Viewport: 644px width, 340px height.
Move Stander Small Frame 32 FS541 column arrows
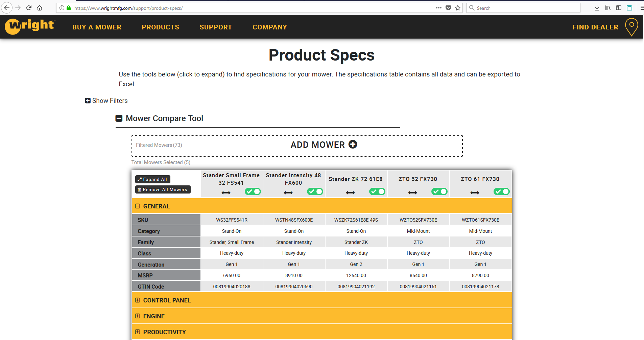(x=226, y=192)
